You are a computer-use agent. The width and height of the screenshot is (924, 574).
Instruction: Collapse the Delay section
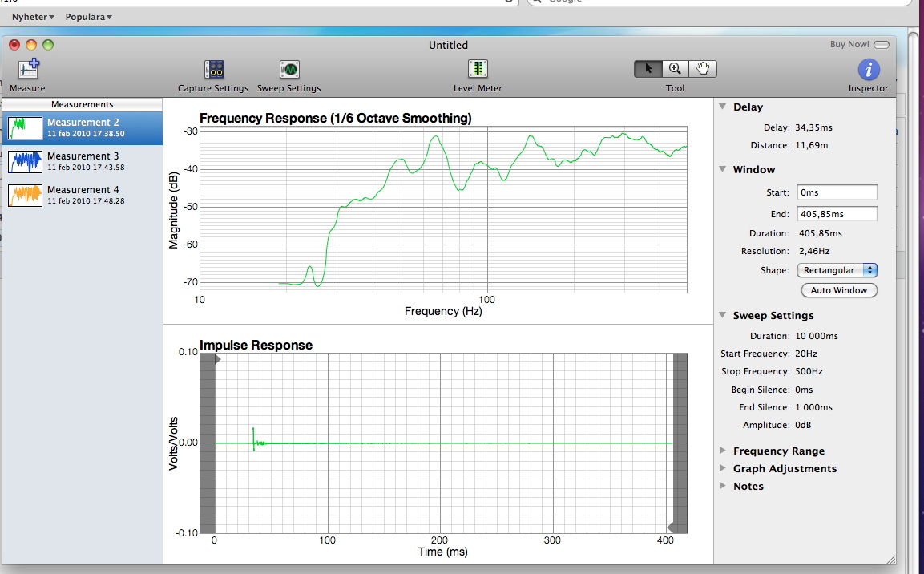[x=723, y=107]
